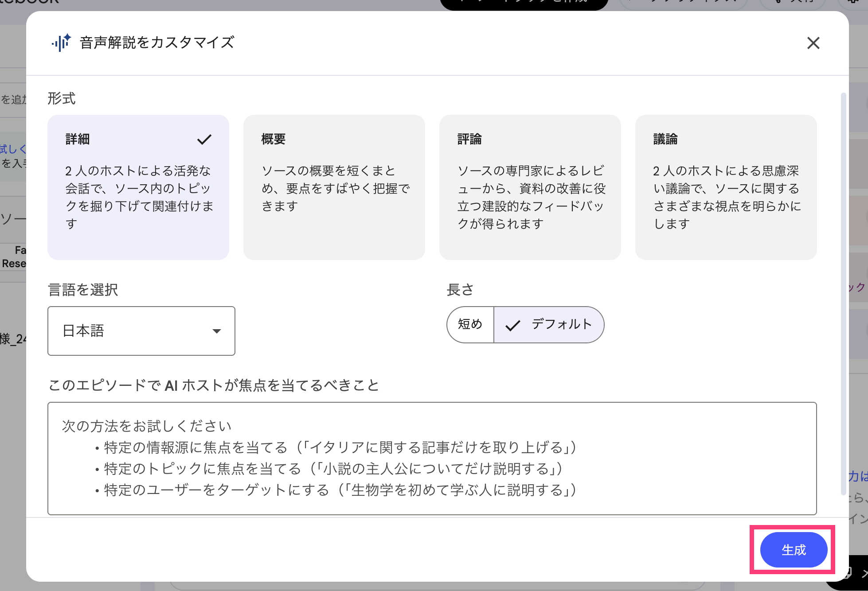This screenshot has width=868, height=591.
Task: Click the 言語を選択 field label
Action: (x=83, y=290)
